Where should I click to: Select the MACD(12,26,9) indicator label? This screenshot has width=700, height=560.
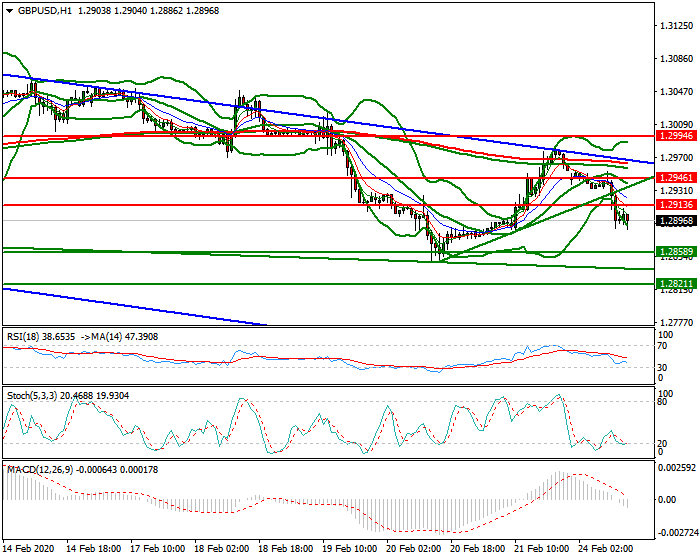click(x=40, y=470)
